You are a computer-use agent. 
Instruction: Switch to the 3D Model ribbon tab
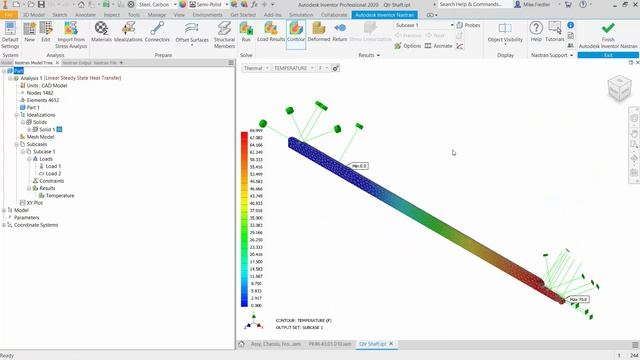33,15
